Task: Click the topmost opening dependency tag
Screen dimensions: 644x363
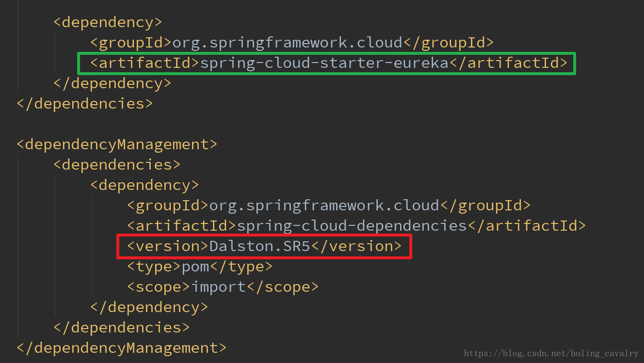Action: point(107,22)
